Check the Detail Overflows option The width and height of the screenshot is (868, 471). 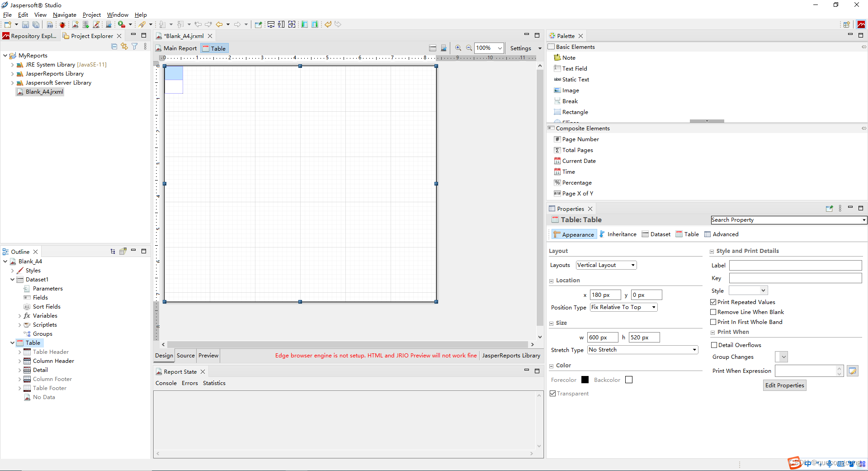714,345
